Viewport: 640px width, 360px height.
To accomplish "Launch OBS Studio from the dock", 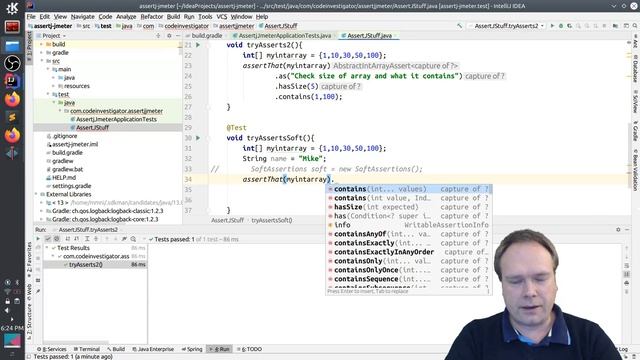I will [12, 63].
